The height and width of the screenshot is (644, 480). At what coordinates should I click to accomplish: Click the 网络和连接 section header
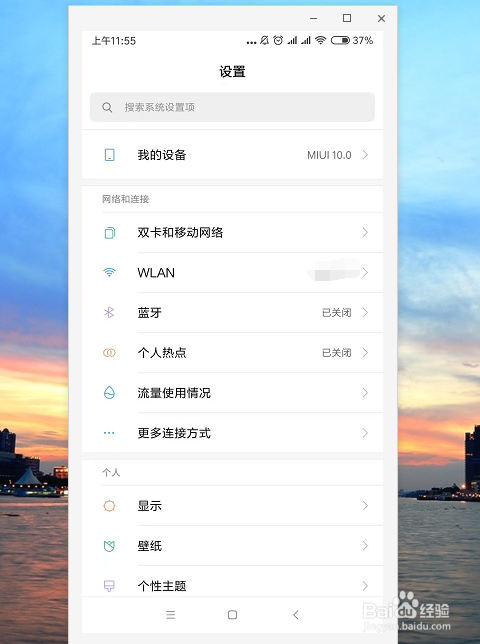(x=125, y=199)
